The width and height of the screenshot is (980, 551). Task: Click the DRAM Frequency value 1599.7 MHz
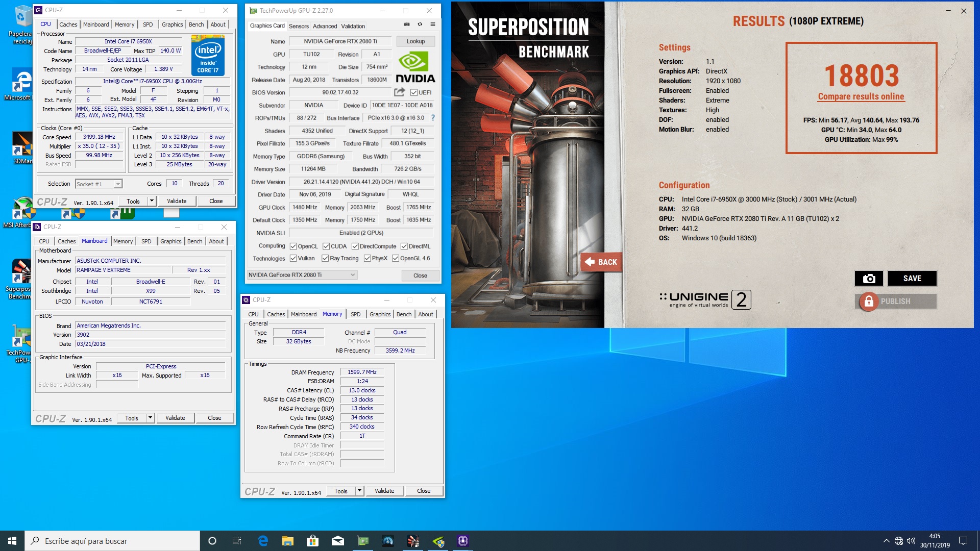(362, 372)
